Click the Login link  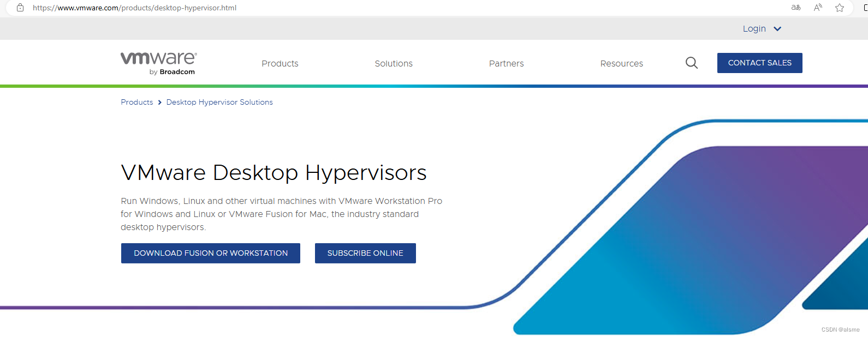[754, 29]
